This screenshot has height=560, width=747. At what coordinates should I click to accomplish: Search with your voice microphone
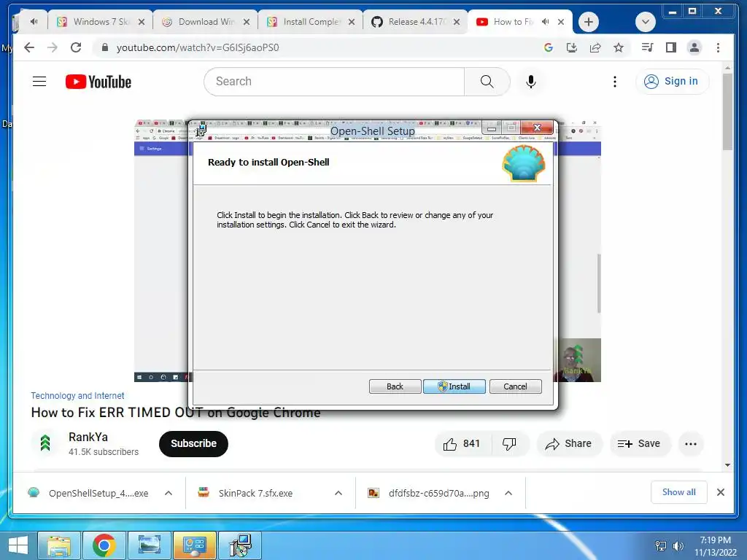click(x=531, y=82)
